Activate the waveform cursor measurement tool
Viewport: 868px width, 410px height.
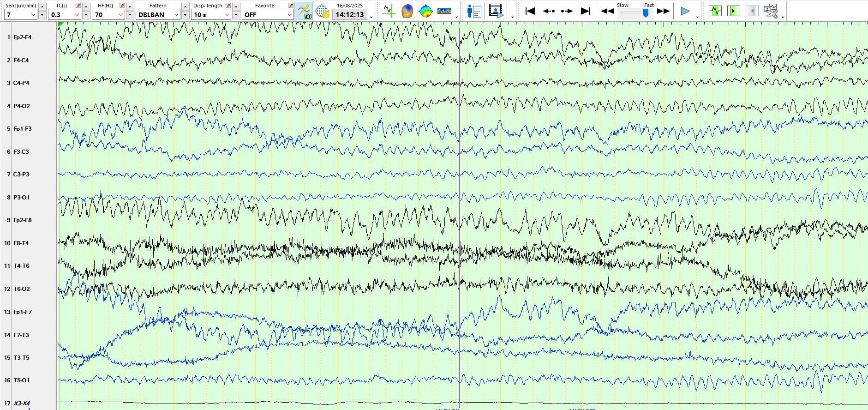click(389, 11)
